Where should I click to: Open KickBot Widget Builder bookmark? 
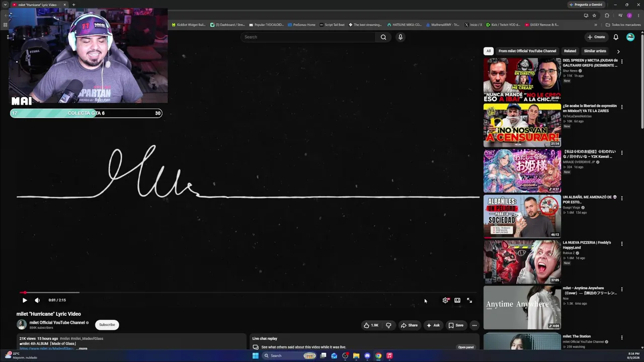[189, 25]
